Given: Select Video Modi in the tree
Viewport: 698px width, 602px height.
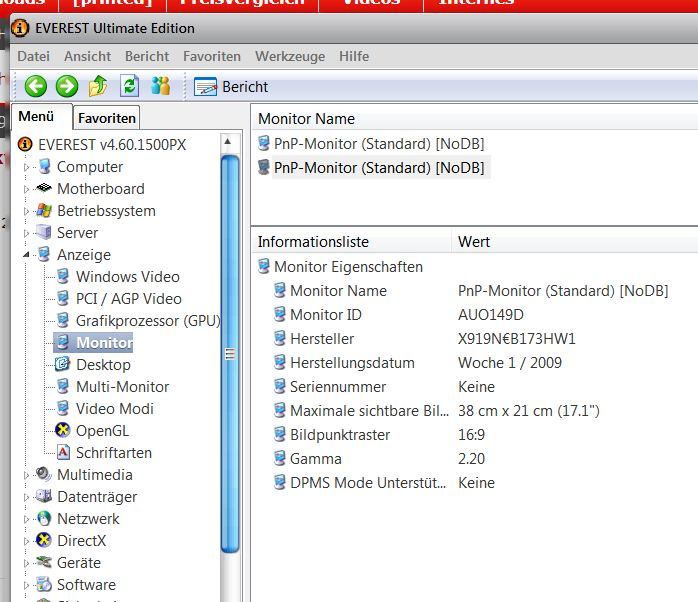Looking at the screenshot, I should [x=114, y=408].
